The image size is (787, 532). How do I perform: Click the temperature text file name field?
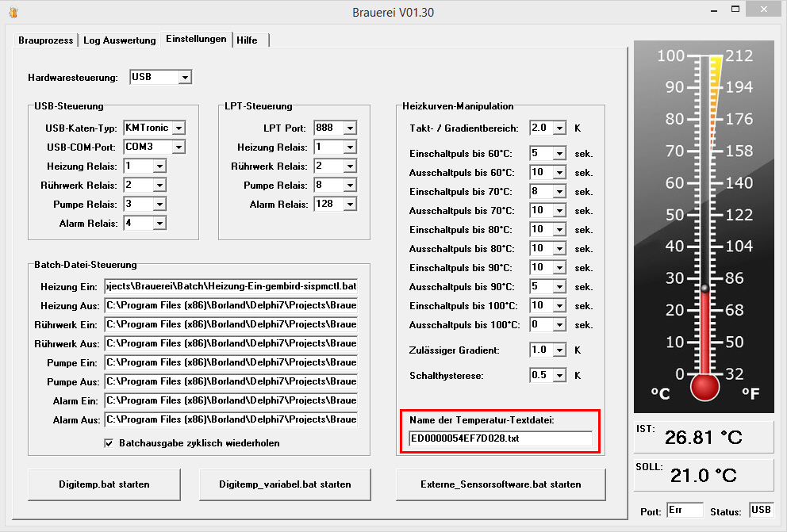[500, 438]
